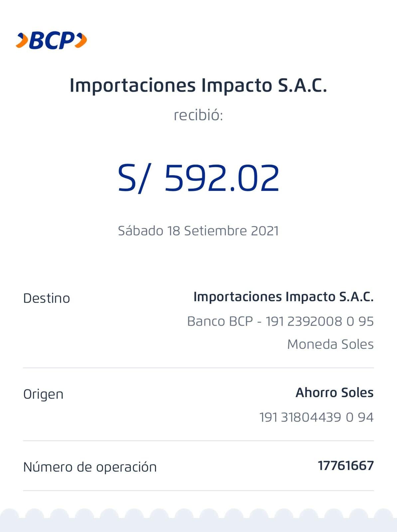Select origin account number 191 31804439 0 94
Image resolution: width=397 pixels, height=532 pixels.
316,417
